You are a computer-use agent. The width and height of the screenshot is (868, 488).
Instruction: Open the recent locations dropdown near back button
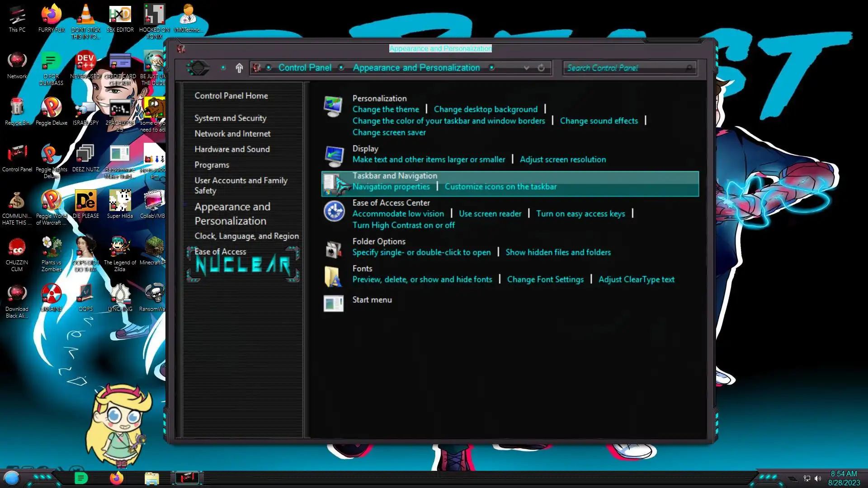[x=223, y=68]
